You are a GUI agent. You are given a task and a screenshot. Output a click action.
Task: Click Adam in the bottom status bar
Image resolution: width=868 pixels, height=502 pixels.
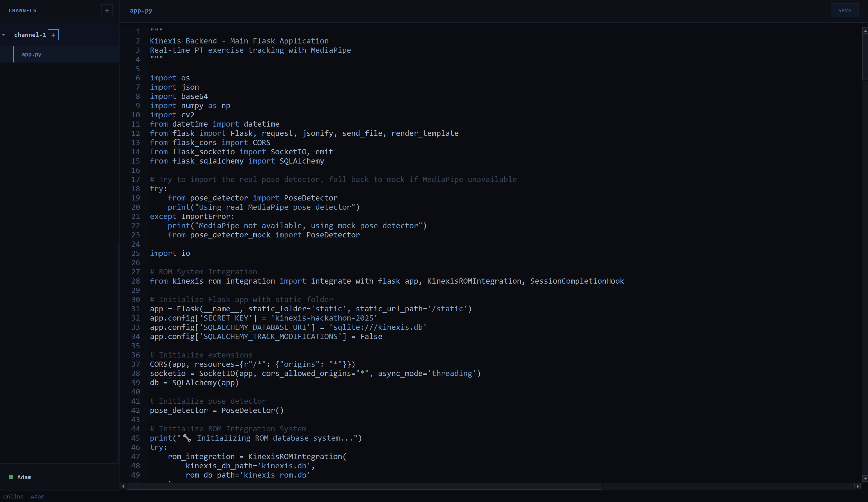[37, 497]
